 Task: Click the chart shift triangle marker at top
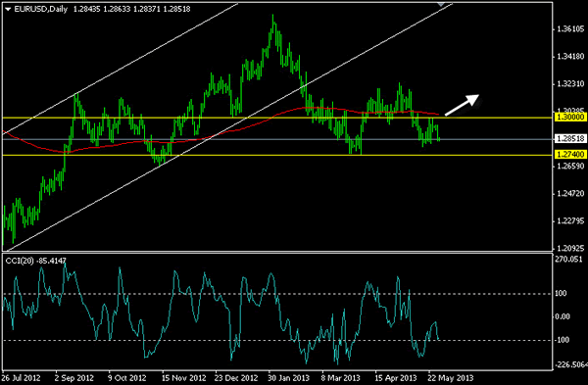441,4
